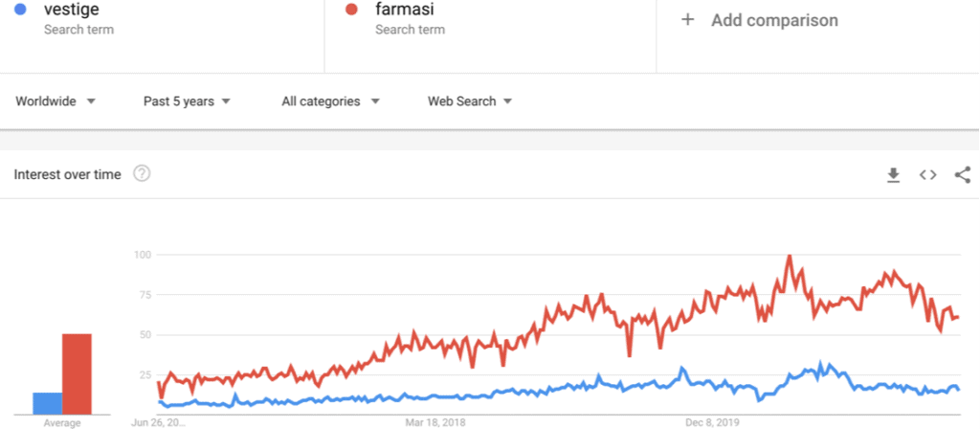
Task: Change the Web Search type dropdown
Action: click(470, 102)
